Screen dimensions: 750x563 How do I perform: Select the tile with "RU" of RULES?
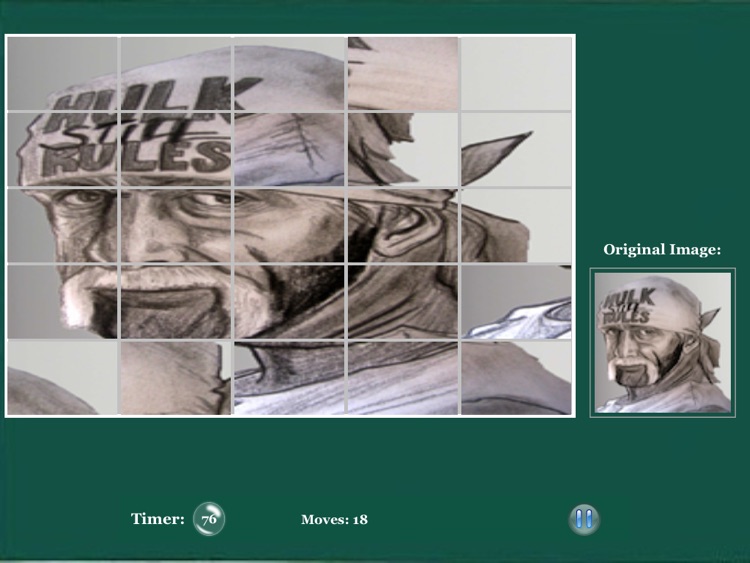click(62, 149)
